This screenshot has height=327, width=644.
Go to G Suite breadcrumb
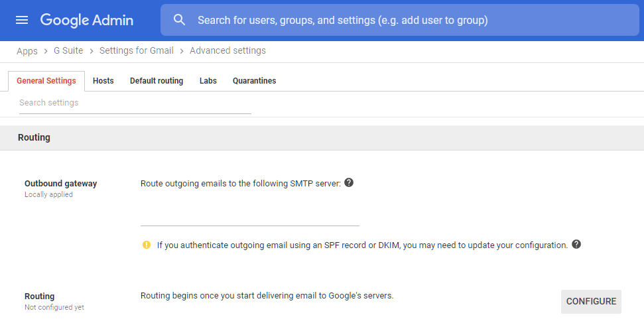click(x=68, y=50)
